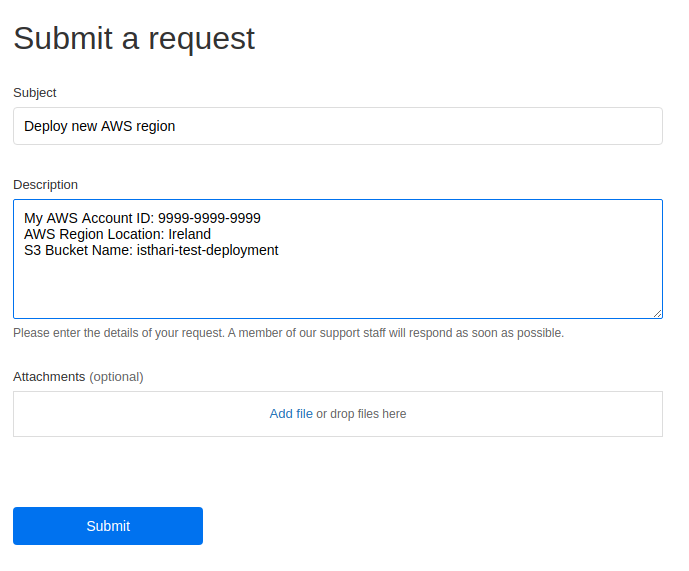Open the Add file link

[x=291, y=414]
